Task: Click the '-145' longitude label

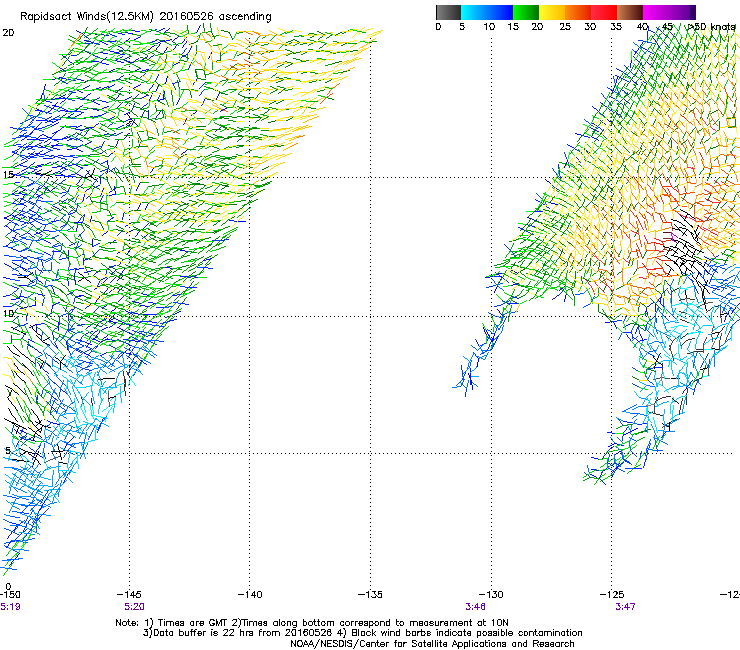Action: click(129, 594)
